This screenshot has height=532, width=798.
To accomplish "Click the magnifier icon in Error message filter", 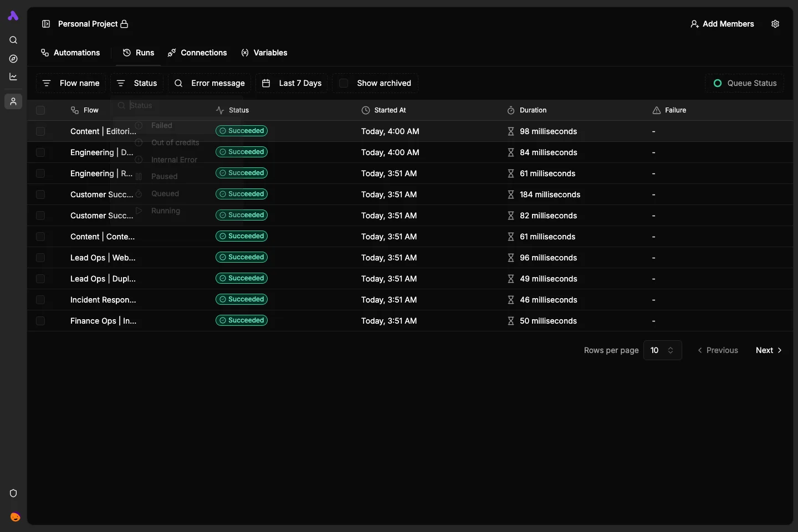I will click(x=178, y=83).
